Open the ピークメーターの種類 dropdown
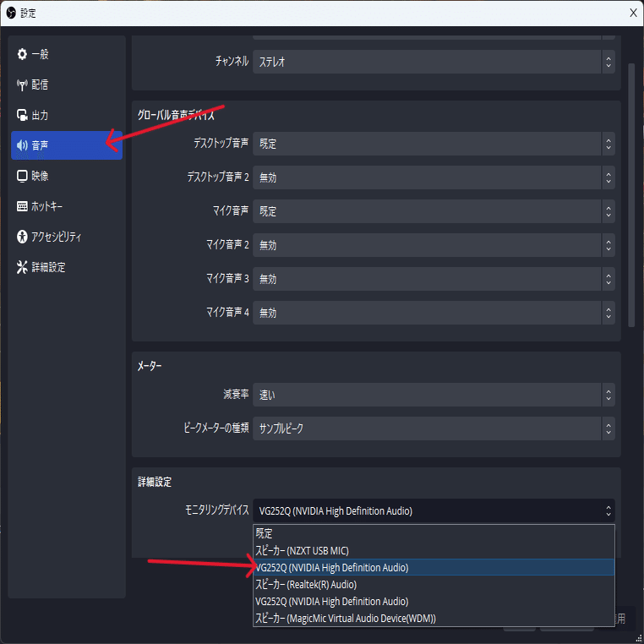Viewport: 644px width, 644px height. coord(434,428)
